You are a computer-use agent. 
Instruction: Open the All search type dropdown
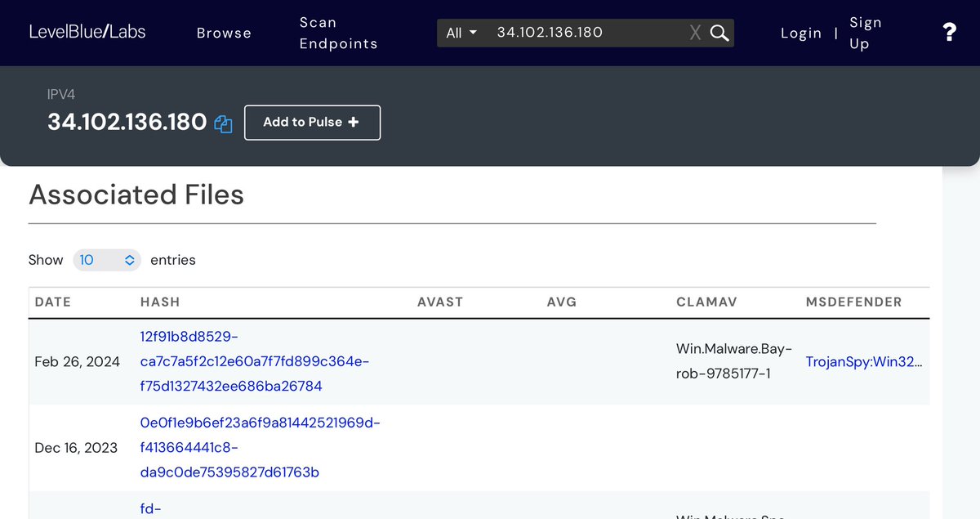[461, 33]
